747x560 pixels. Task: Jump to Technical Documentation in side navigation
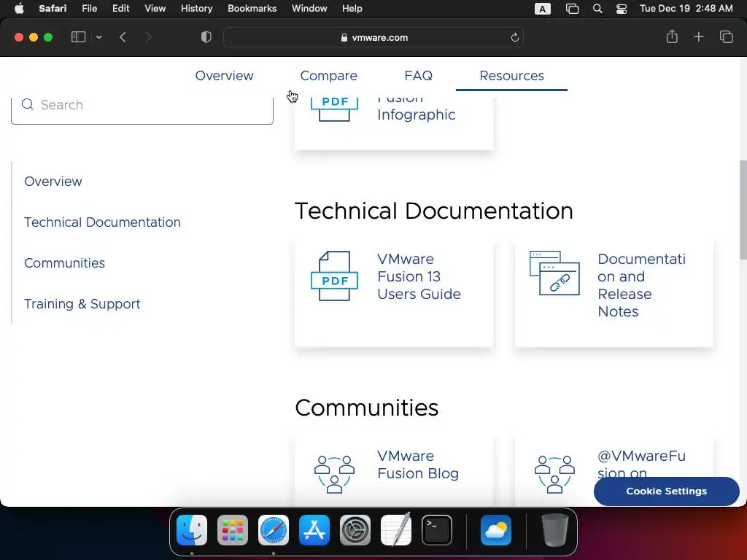[x=102, y=222]
